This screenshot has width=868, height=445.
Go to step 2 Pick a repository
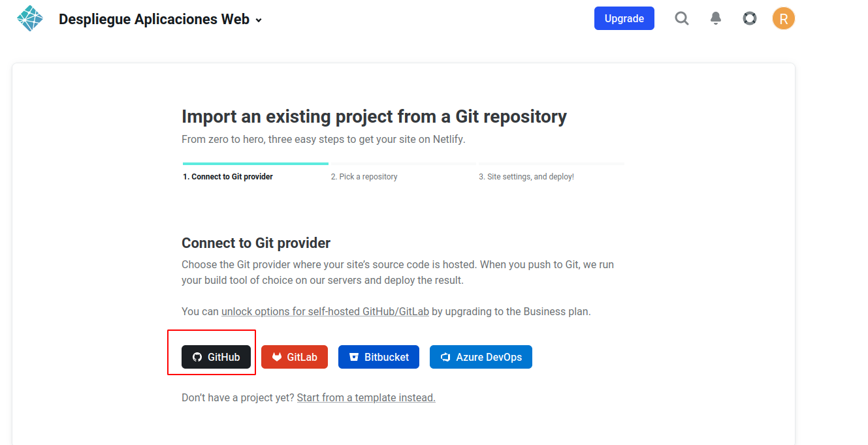pyautogui.click(x=364, y=177)
